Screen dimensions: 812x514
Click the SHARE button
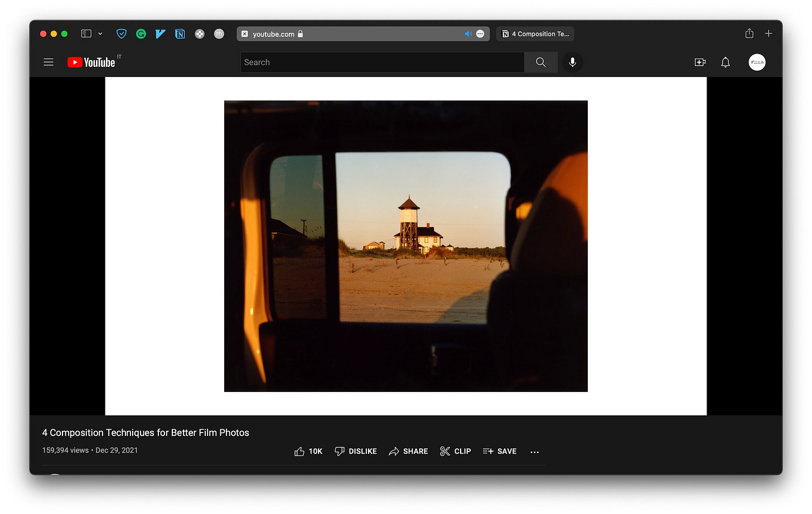pos(408,452)
